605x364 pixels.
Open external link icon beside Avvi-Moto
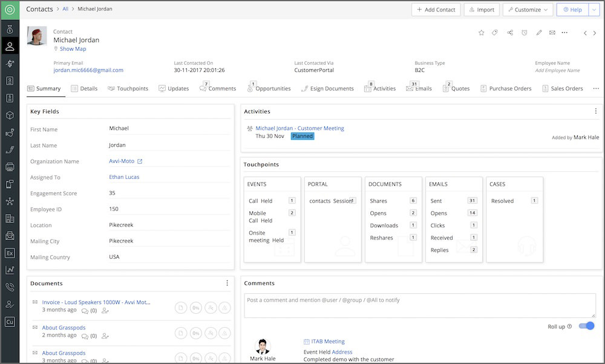coord(140,161)
